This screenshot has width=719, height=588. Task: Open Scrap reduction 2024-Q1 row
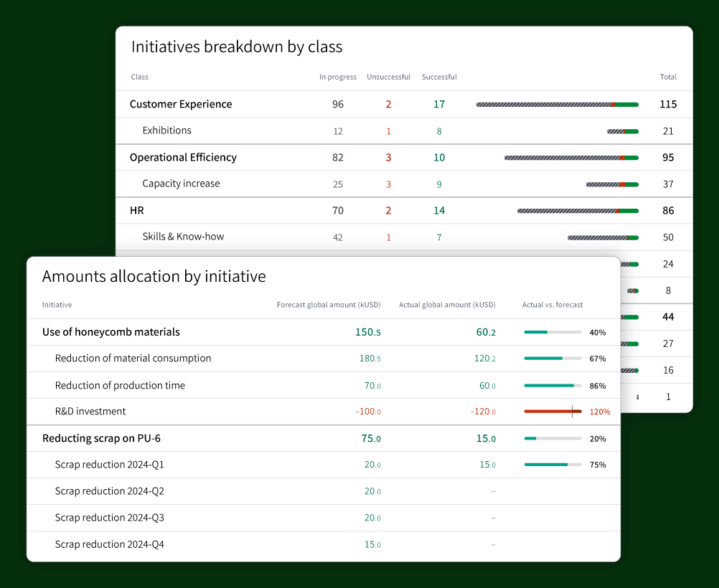(324, 465)
